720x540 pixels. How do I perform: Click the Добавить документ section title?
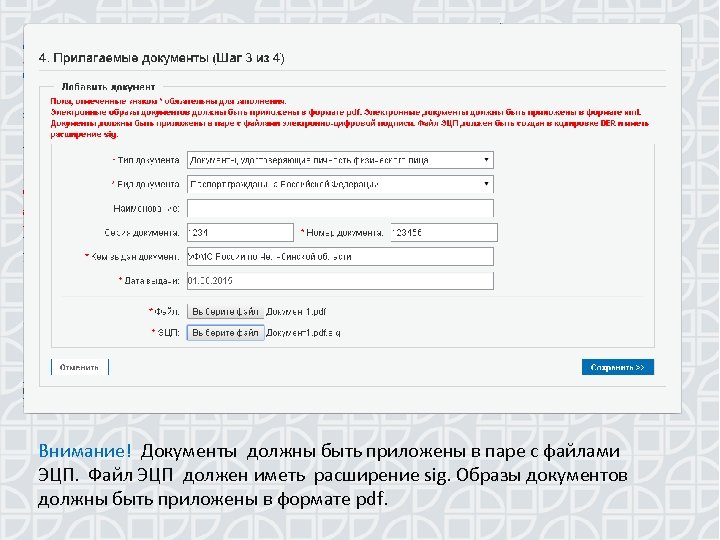(x=108, y=87)
